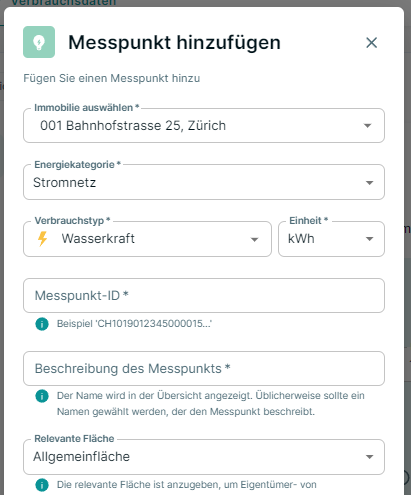Click the Messpunkt-ID input field
The width and height of the screenshot is (411, 495).
pos(204,296)
